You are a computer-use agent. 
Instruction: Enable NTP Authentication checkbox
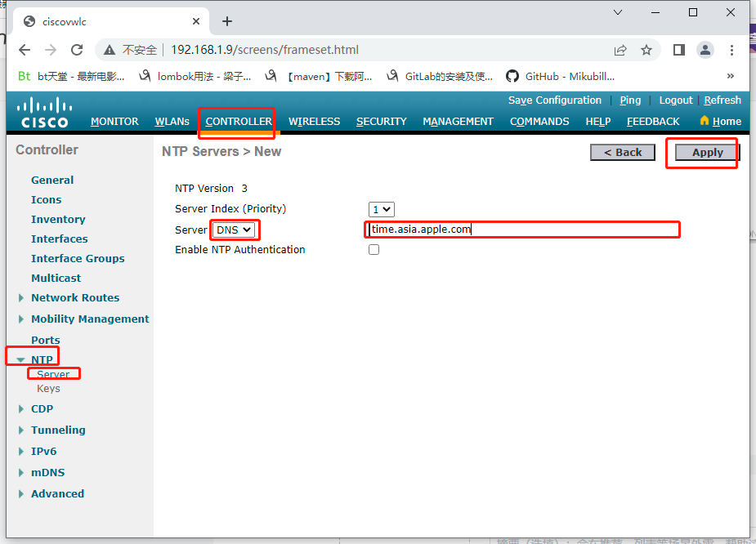374,250
